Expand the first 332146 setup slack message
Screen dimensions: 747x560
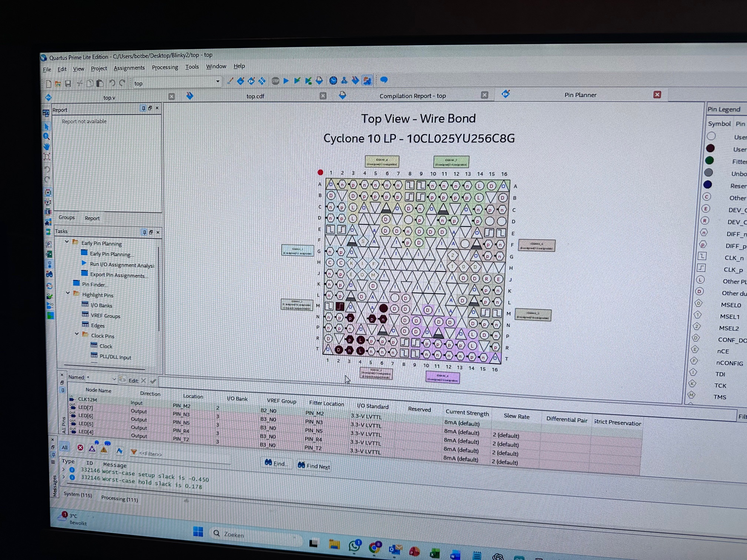click(63, 469)
